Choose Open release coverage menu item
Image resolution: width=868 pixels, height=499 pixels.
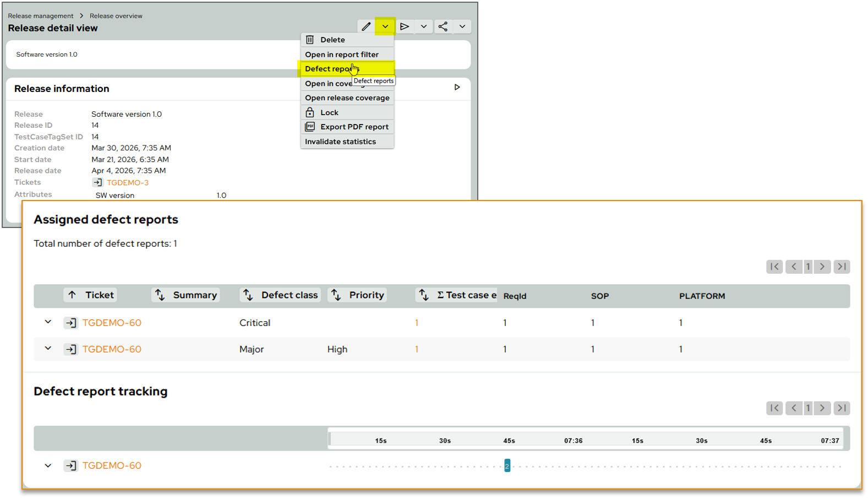(347, 98)
